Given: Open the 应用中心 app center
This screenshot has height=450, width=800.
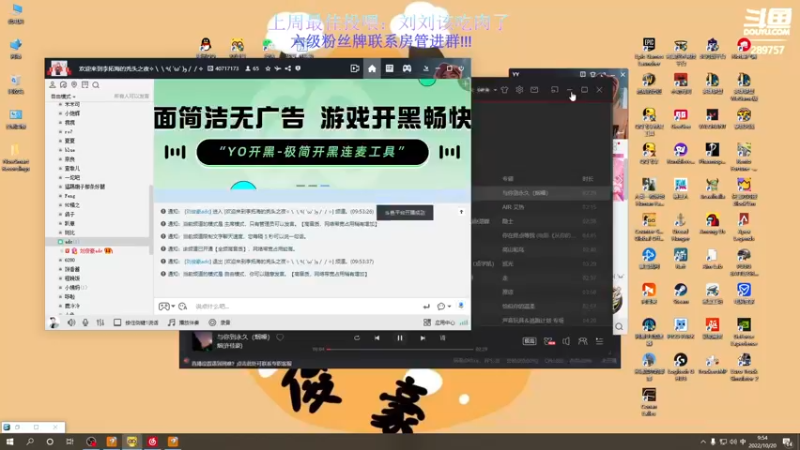Looking at the screenshot, I should [x=439, y=322].
